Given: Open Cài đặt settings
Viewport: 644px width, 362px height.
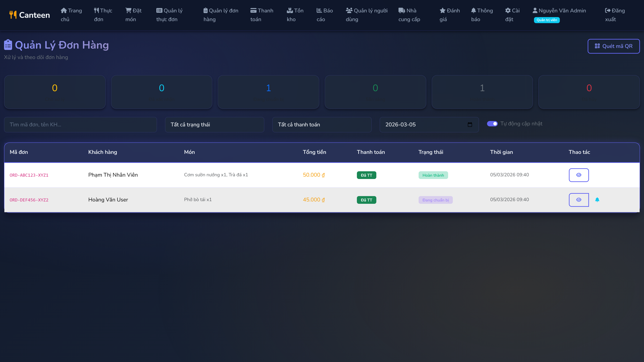Looking at the screenshot, I should [512, 15].
